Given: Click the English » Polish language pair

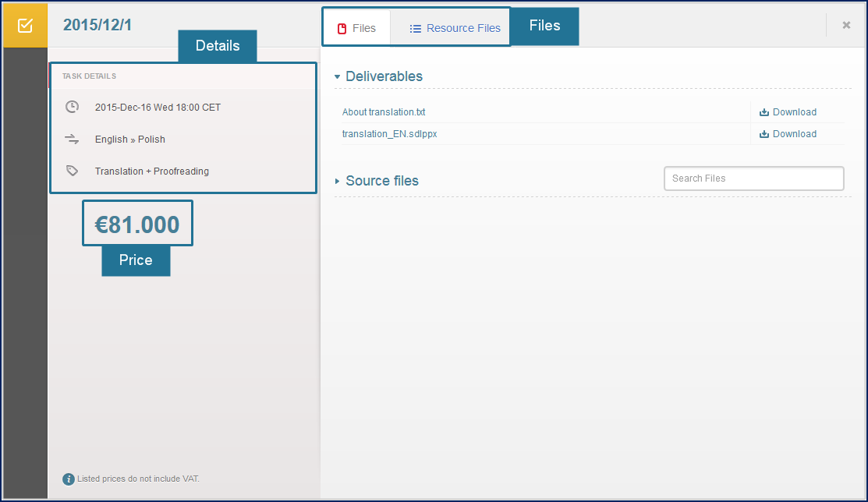Looking at the screenshot, I should 130,140.
